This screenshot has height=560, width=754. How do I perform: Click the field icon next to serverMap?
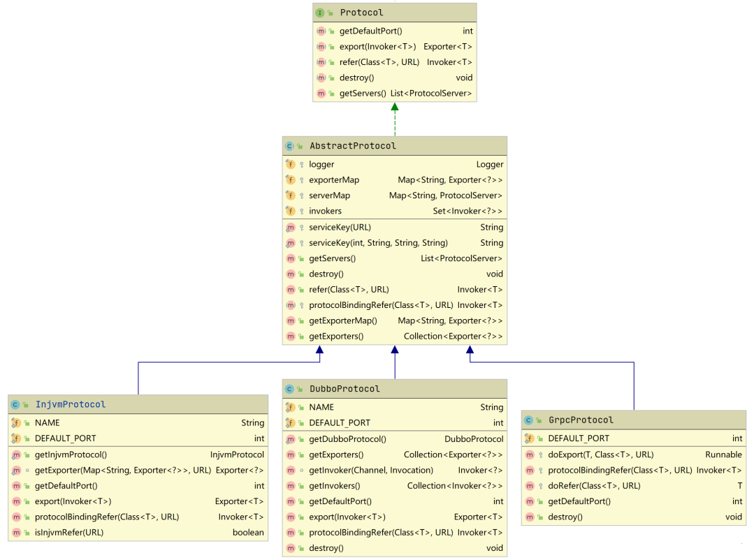pos(291,196)
